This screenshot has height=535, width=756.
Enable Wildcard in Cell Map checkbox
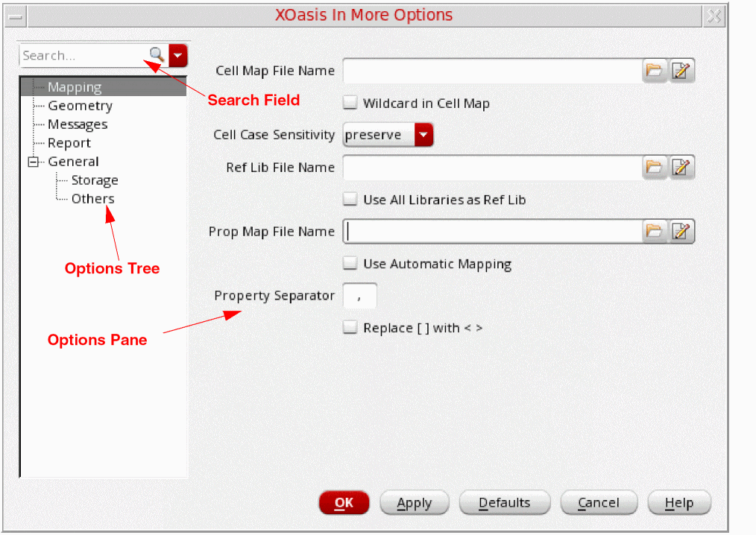click(x=350, y=103)
